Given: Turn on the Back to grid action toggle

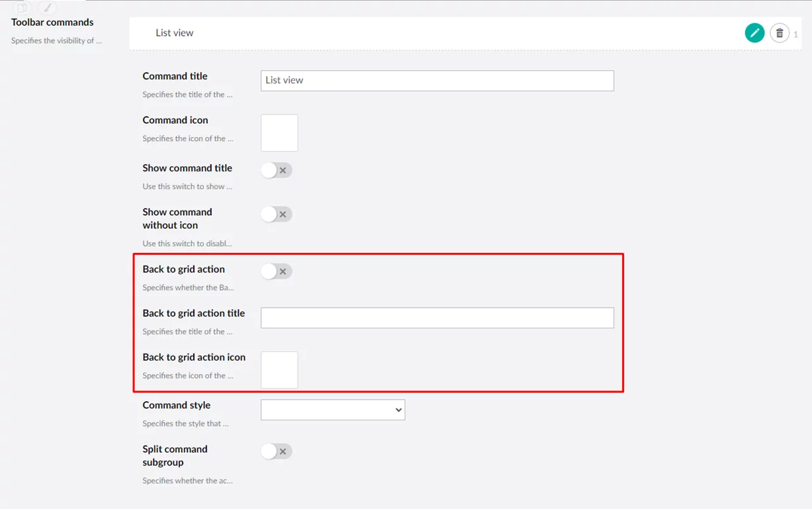Looking at the screenshot, I should 276,271.
